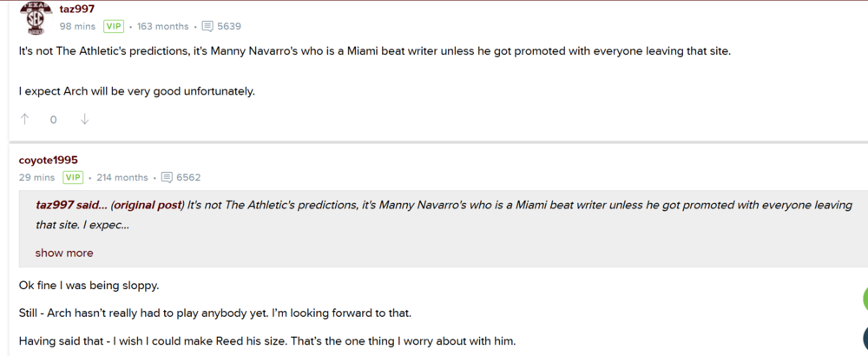The width and height of the screenshot is (868, 356).
Task: Click the vote score 0
Action: (x=53, y=120)
